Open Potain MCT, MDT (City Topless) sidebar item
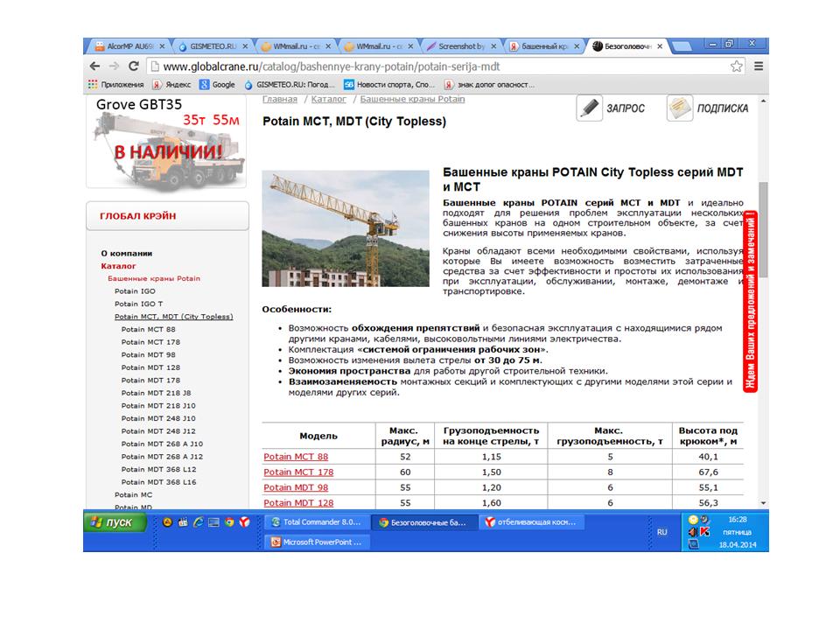This screenshot has height=630, width=840. 173,317
